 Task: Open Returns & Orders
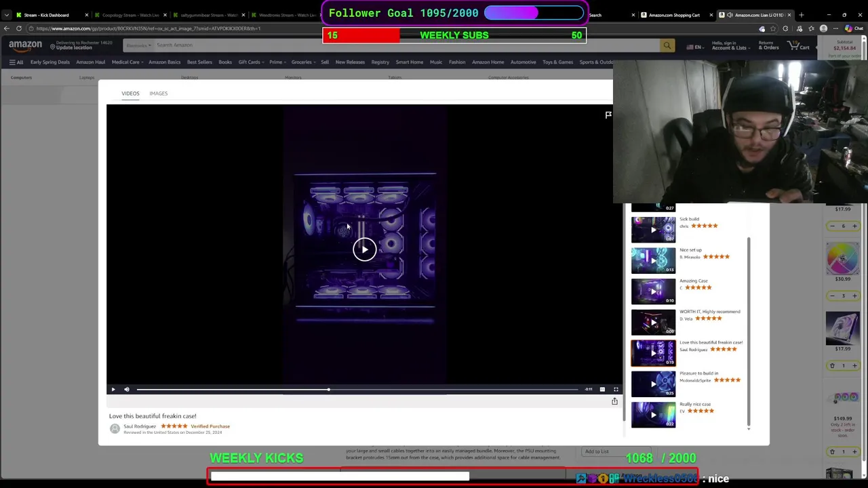coord(768,45)
